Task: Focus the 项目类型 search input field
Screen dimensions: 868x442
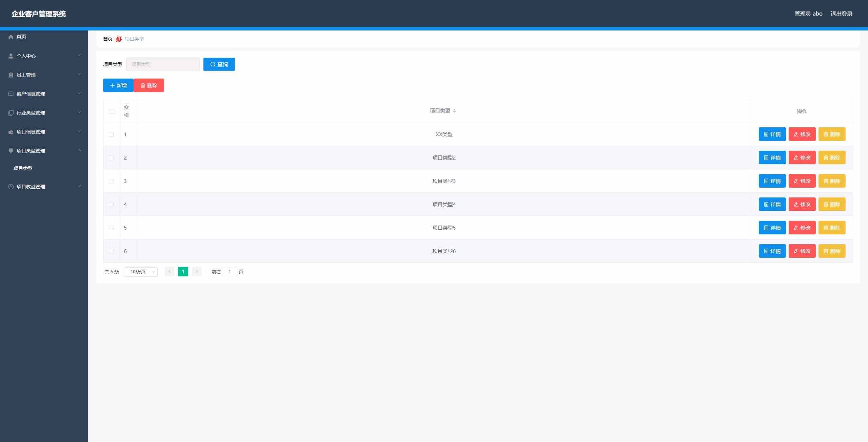Action: 163,64
